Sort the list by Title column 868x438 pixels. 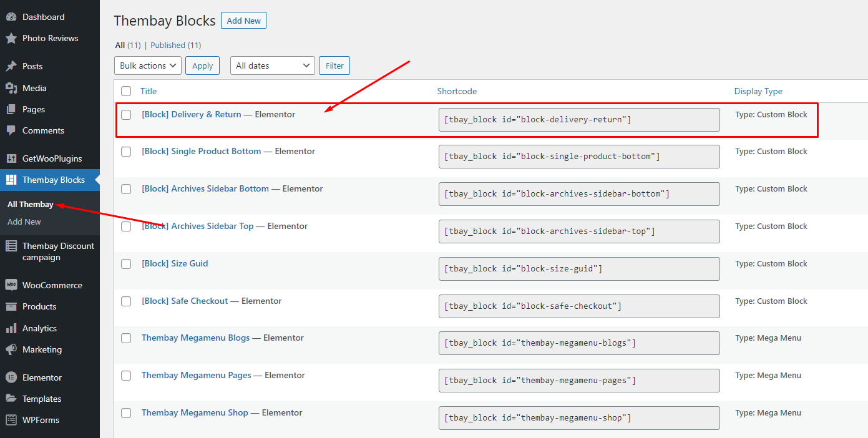(149, 91)
